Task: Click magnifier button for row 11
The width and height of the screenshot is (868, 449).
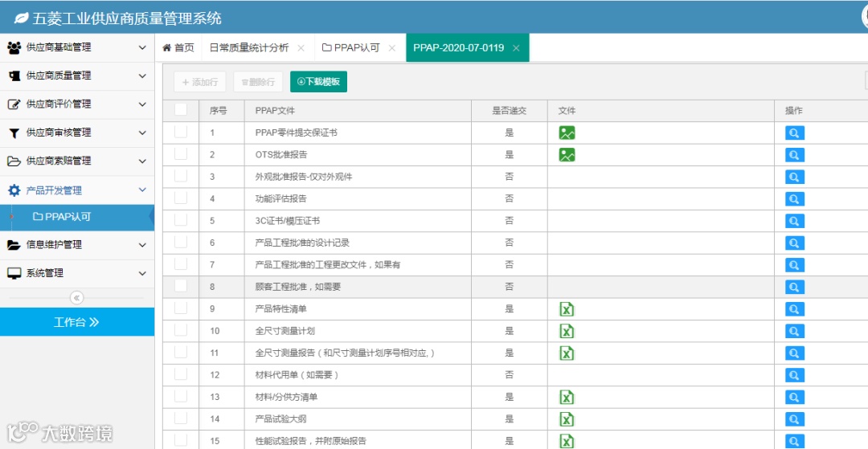Action: coord(794,353)
